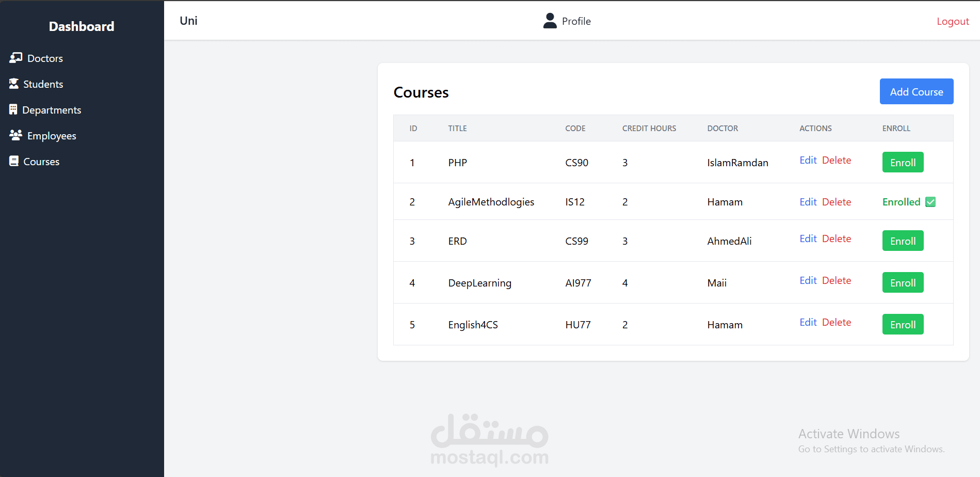
Task: Click the green Enrolled checkmark icon
Action: 930,202
